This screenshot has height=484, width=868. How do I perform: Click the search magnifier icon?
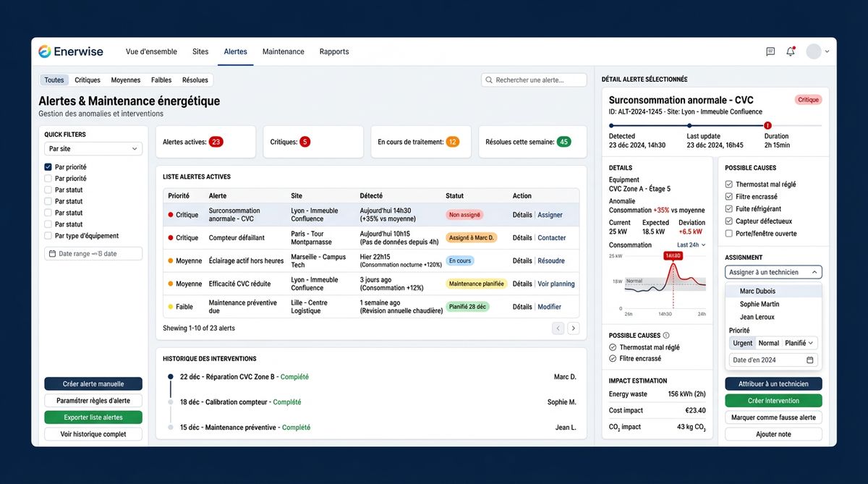(x=489, y=80)
